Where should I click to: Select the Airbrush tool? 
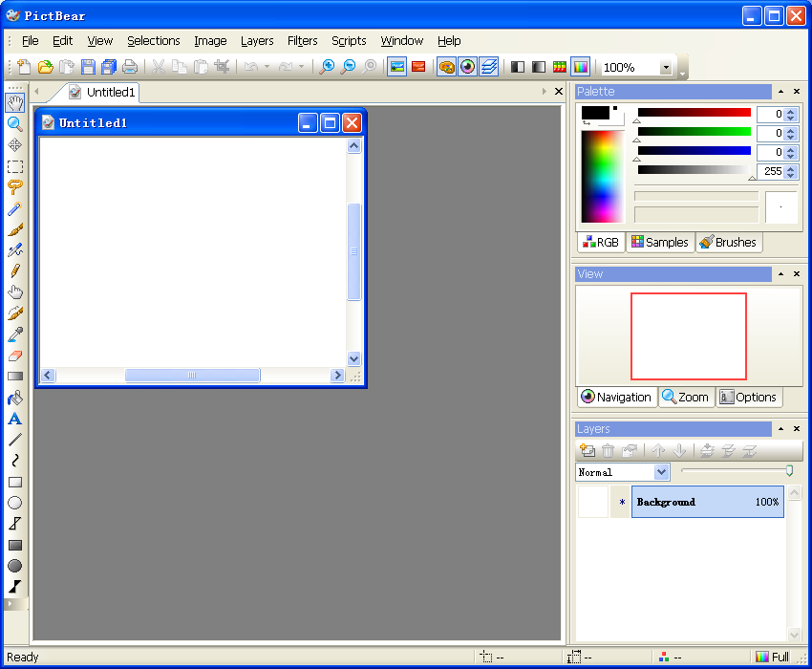coord(15,250)
